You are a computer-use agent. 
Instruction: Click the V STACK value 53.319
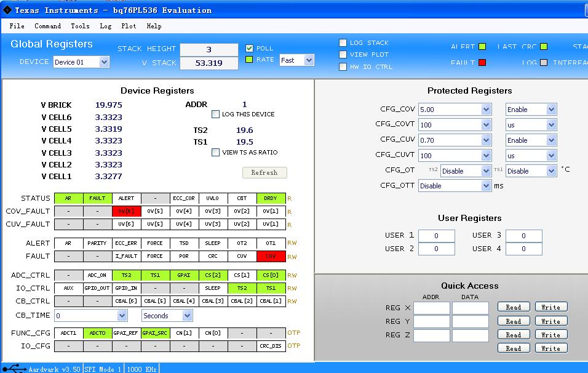click(x=209, y=63)
